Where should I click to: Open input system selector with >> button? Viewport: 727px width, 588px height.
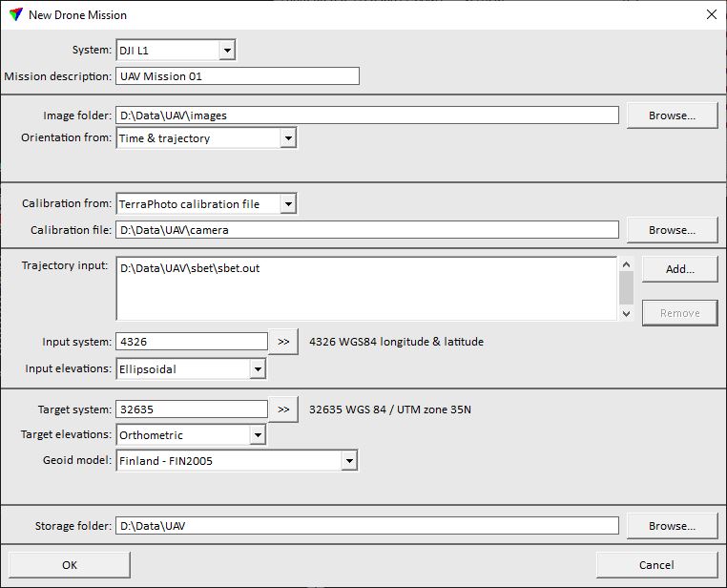tap(283, 342)
